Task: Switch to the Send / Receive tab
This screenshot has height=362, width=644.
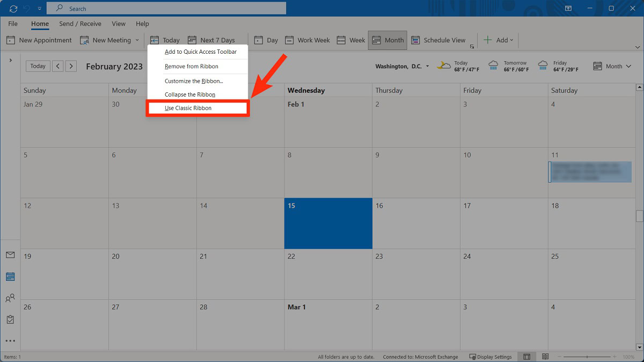Action: coord(80,24)
